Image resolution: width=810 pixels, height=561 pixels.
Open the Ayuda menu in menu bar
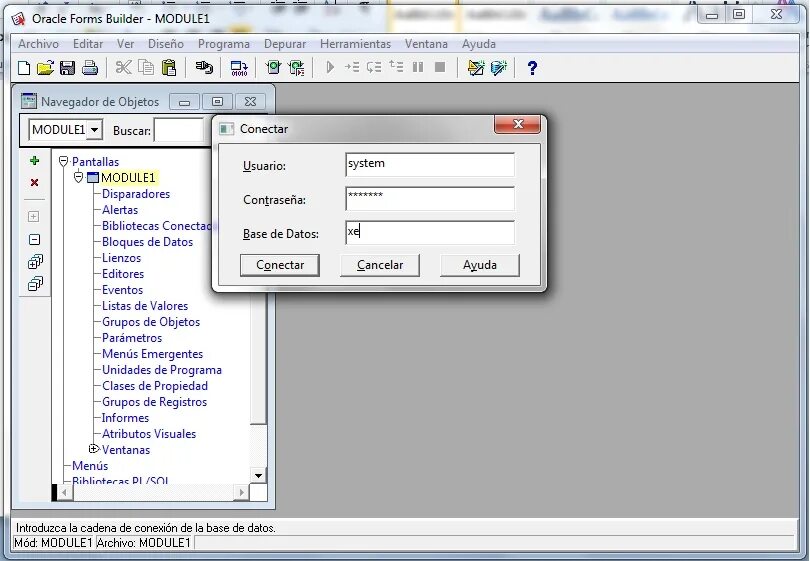(x=479, y=44)
